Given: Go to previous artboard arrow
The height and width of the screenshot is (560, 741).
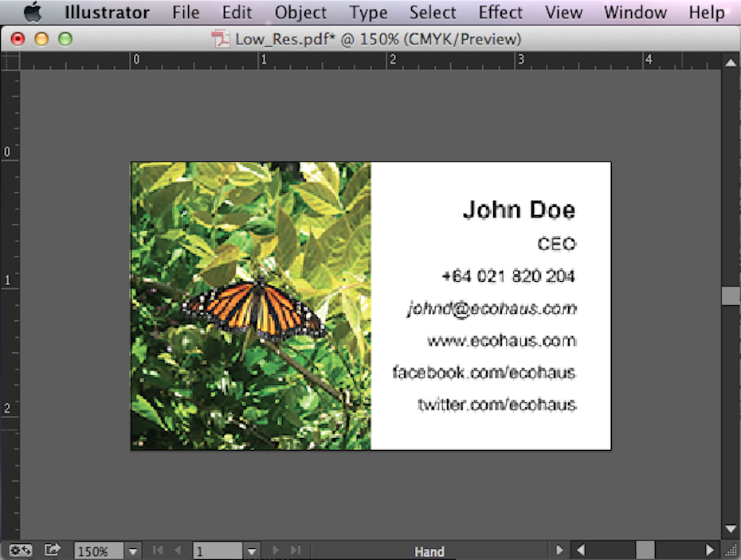Looking at the screenshot, I should click(x=177, y=550).
